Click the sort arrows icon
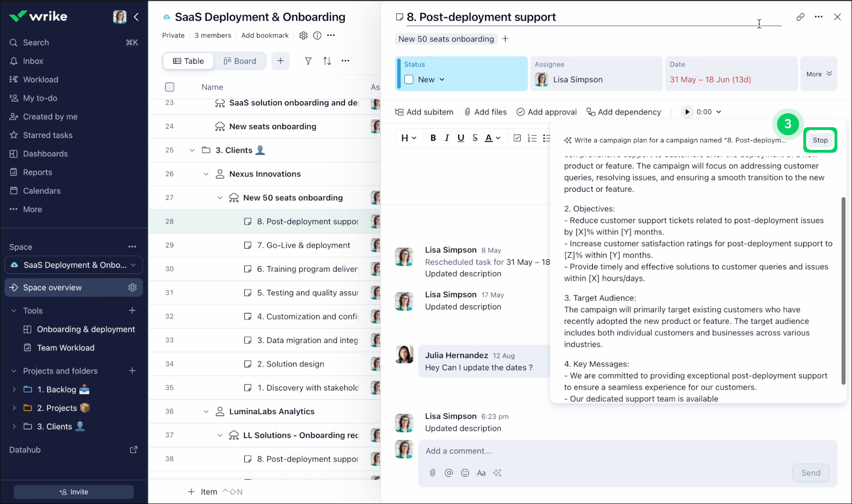The height and width of the screenshot is (504, 852). (327, 61)
